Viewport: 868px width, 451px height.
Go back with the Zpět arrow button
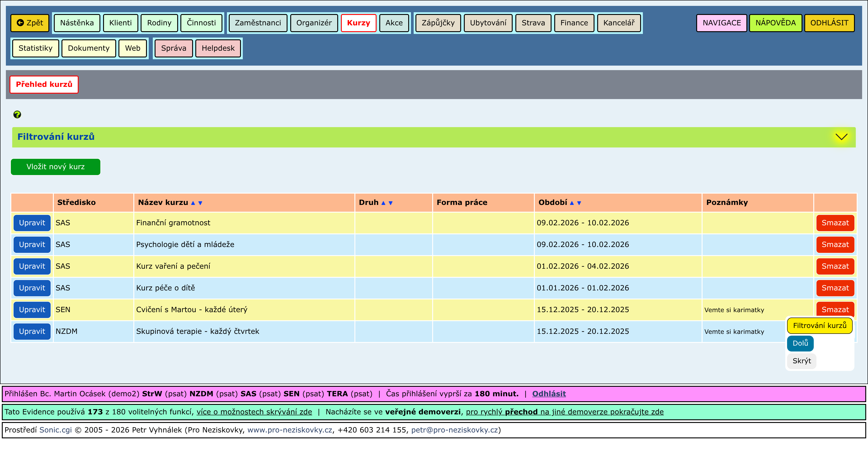tap(30, 23)
